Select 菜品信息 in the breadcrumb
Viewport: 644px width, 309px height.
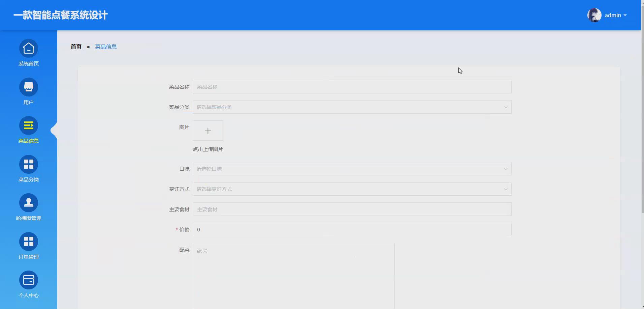pos(105,46)
